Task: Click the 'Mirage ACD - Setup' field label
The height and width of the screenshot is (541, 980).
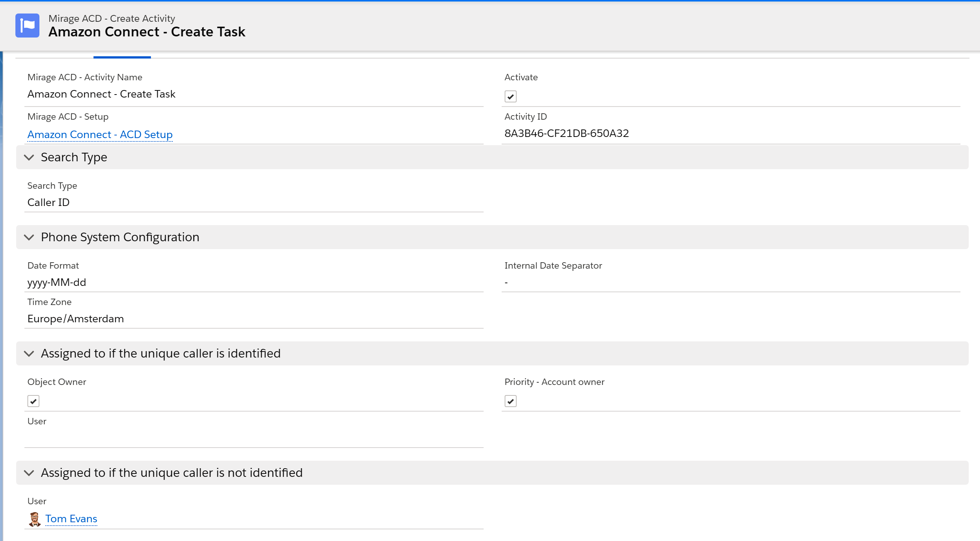Action: (68, 117)
